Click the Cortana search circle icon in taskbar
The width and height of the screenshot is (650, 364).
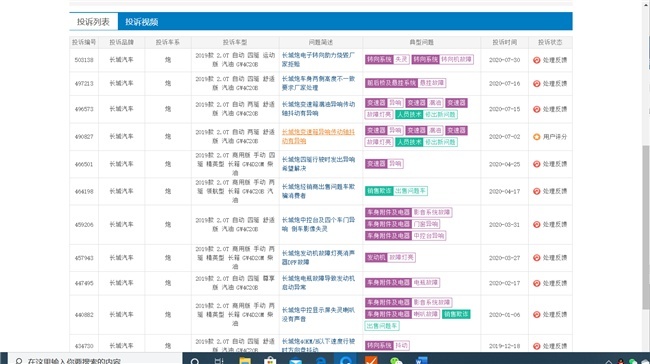(x=195, y=360)
